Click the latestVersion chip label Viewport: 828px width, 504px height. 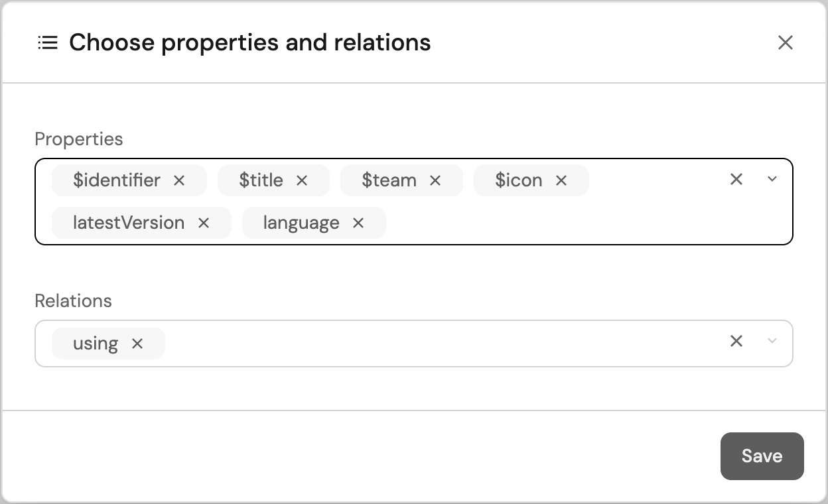(129, 223)
